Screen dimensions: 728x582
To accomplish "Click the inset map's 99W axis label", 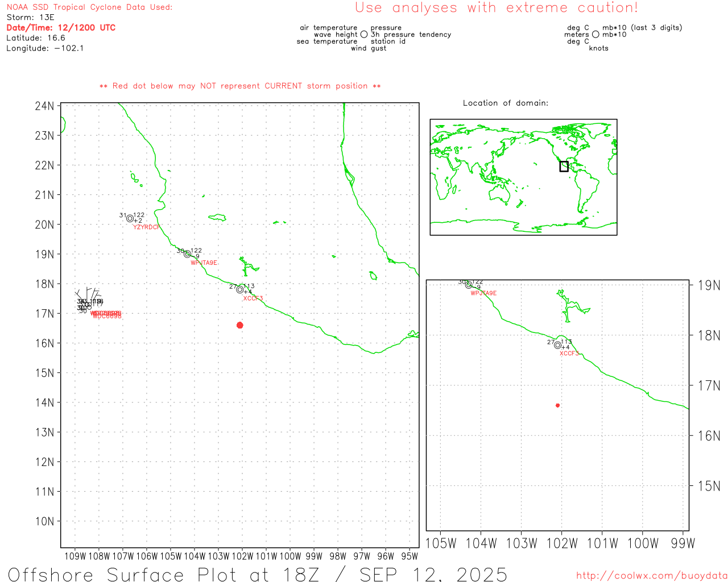I will point(683,543).
